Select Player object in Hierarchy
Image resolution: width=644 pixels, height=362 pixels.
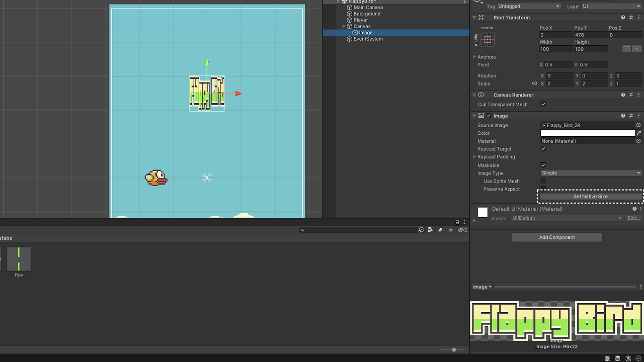click(361, 20)
